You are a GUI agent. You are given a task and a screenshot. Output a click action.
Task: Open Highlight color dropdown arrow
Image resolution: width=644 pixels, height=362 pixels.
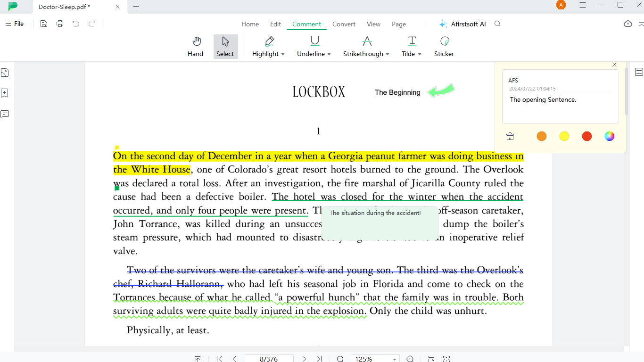click(x=283, y=54)
